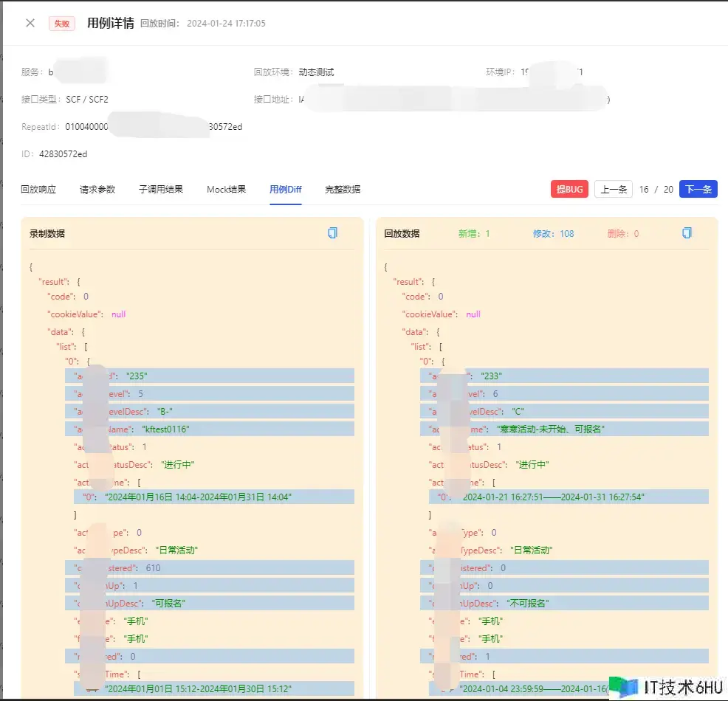Select the 子调用结果 tab
Screen dimensions: 728x701
tap(161, 190)
